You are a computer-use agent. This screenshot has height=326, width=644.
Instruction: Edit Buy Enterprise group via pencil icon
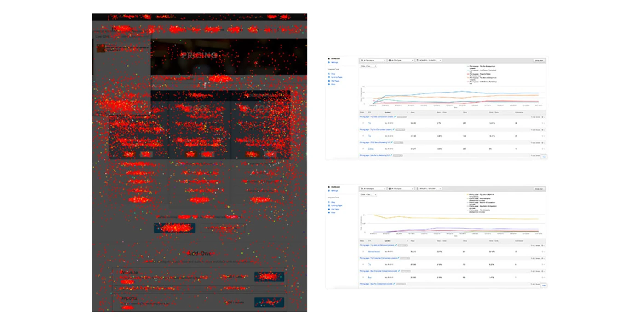(399, 271)
